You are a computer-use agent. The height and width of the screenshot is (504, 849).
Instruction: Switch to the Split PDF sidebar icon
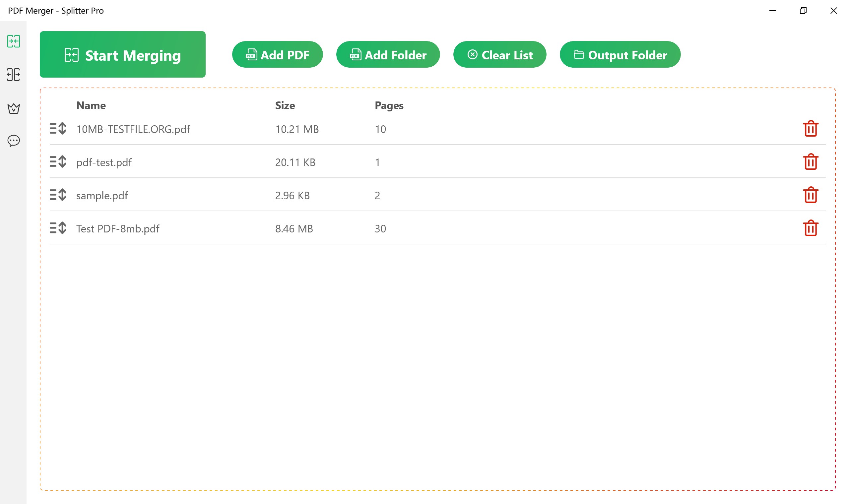pyautogui.click(x=14, y=74)
